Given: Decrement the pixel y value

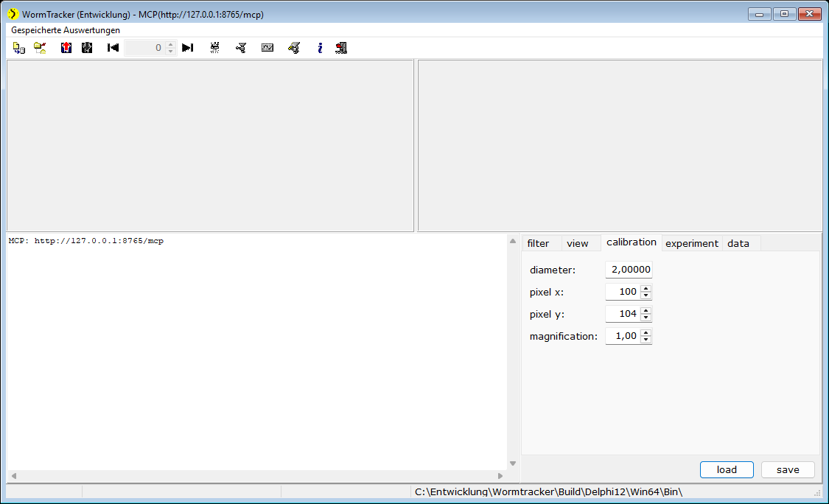Looking at the screenshot, I should coord(646,318).
